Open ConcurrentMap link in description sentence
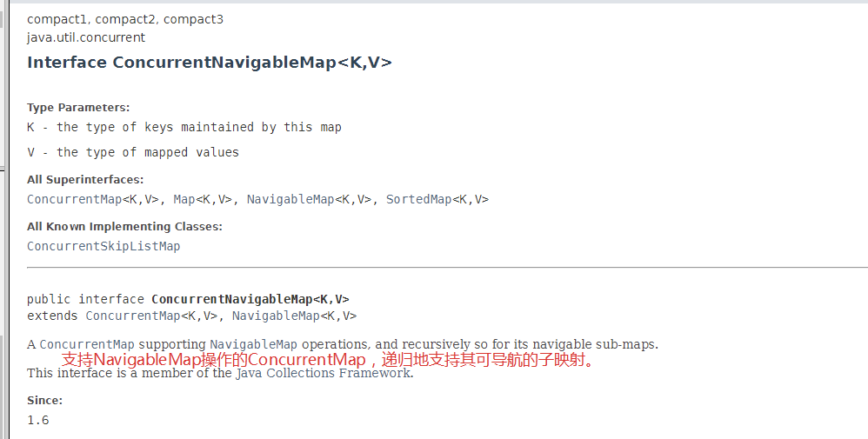This screenshot has width=868, height=439. click(87, 344)
